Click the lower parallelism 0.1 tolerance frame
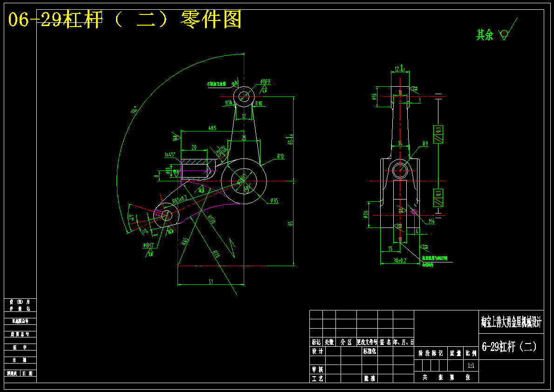554x392 pixels. (x=438, y=198)
